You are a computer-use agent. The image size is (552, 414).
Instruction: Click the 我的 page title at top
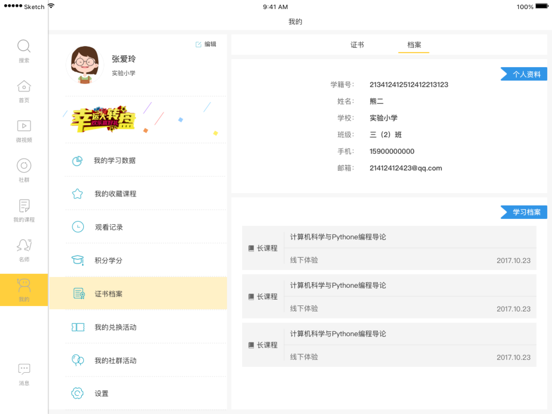click(295, 21)
